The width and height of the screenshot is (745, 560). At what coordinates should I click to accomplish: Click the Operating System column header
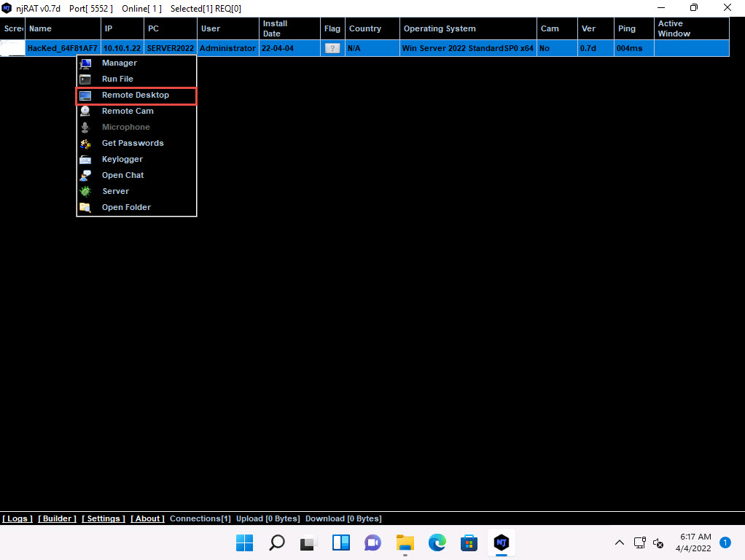[x=440, y=29]
